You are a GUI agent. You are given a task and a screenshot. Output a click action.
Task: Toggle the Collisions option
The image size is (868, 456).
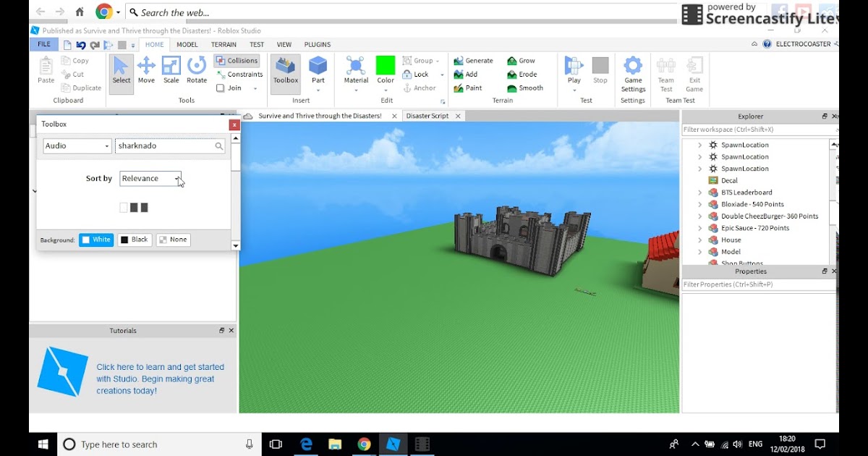click(237, 61)
